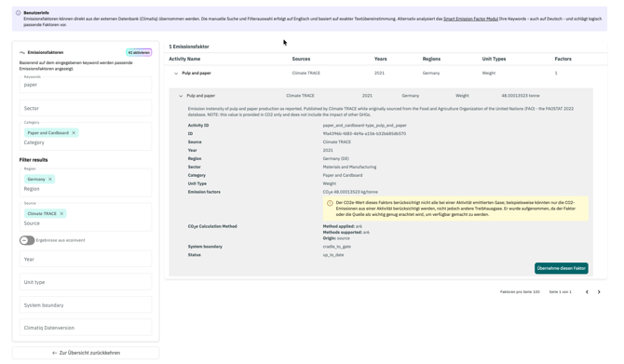
Task: Click the cradle_to_gate system boundary value
Action: [x=336, y=247]
